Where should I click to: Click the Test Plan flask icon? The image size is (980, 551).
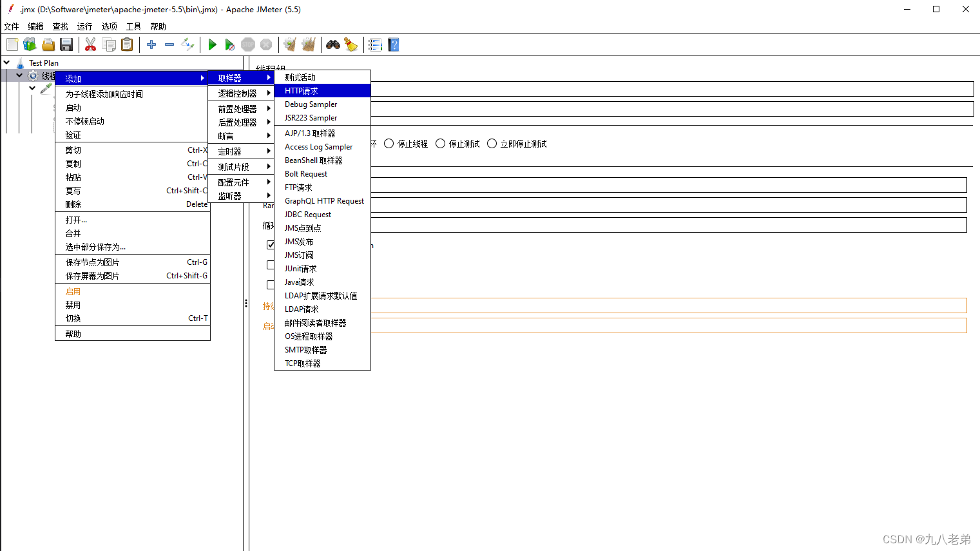20,63
